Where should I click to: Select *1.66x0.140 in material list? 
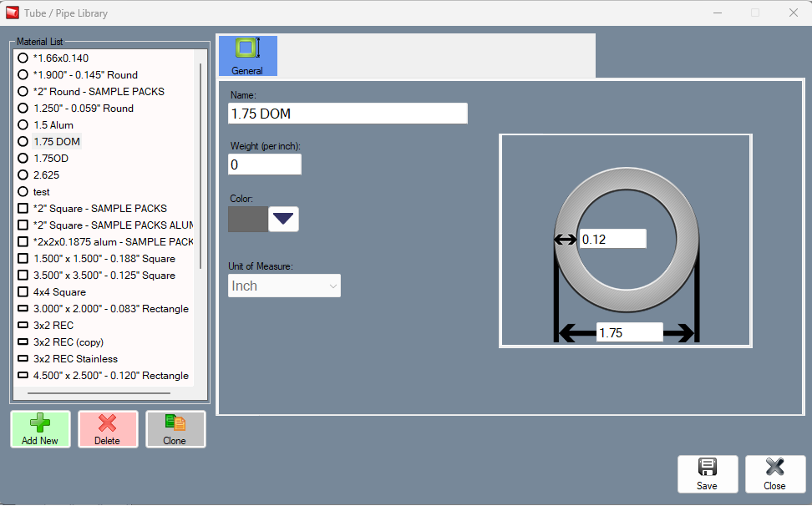point(61,58)
